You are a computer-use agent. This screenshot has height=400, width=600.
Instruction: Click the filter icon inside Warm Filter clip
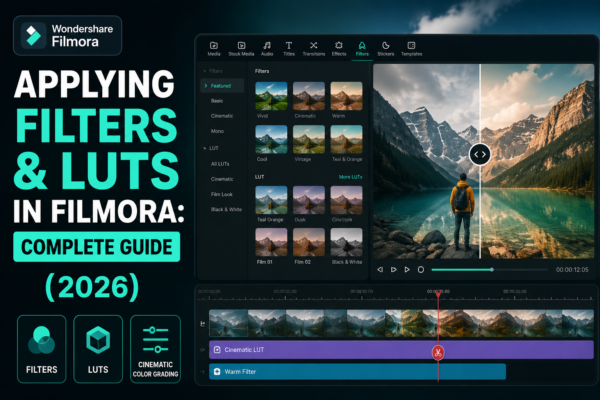(x=217, y=371)
